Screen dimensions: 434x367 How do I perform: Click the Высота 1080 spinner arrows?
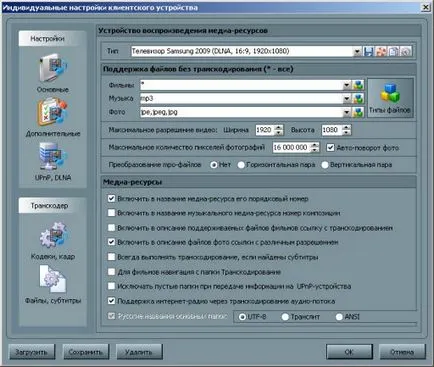tap(347, 130)
